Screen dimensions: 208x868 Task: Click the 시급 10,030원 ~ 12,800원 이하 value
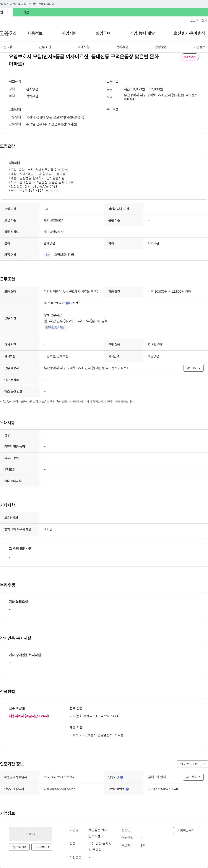pos(169,292)
